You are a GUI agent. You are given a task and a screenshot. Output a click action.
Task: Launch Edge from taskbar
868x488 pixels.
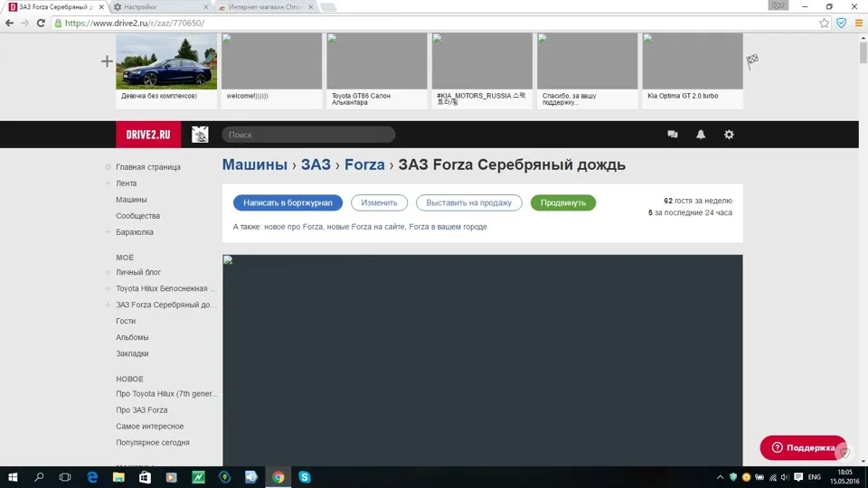92,477
